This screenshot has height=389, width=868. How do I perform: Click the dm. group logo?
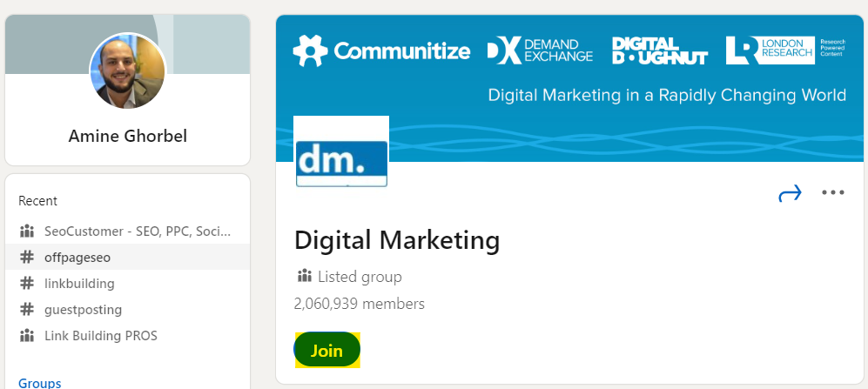[341, 152]
